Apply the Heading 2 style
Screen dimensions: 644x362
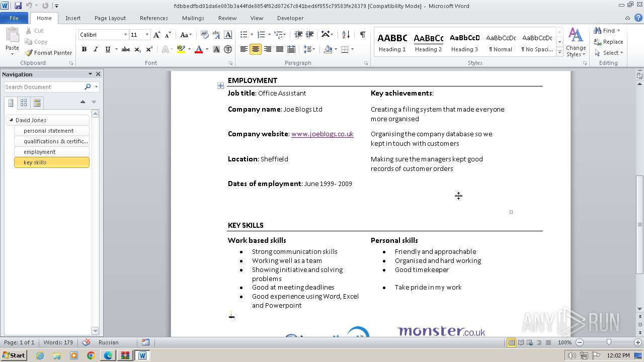[x=429, y=42]
